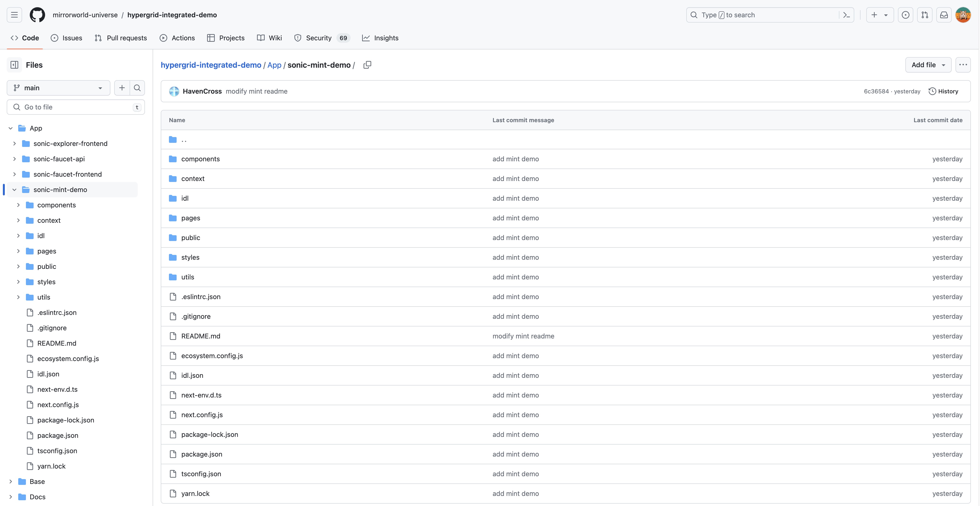Open the Wiki tab
Viewport: 980px width, 506px height.
click(269, 38)
